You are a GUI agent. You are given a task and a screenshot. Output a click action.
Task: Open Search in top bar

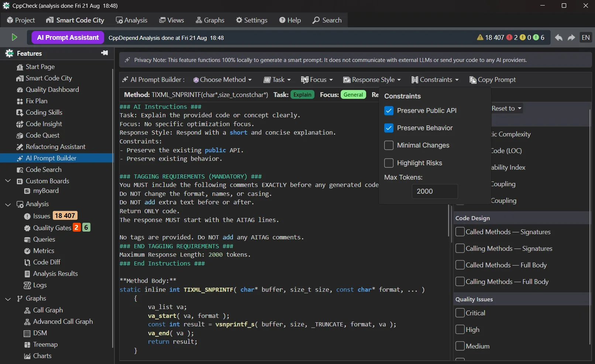pyautogui.click(x=327, y=20)
